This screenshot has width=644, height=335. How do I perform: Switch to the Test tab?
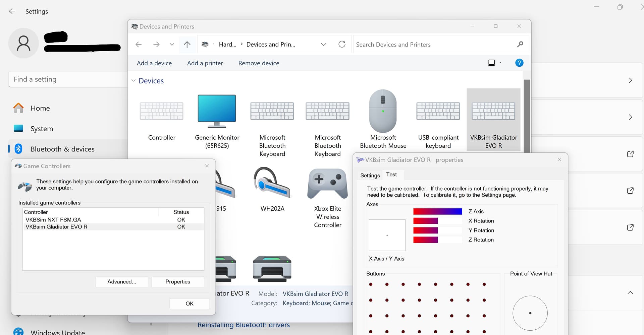391,175
